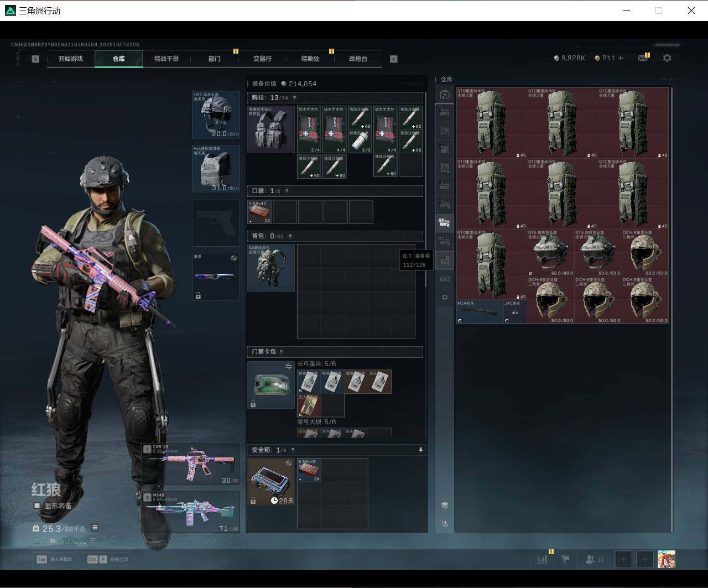Switch to the 特战干员 tab
The width and height of the screenshot is (708, 588).
point(166,59)
